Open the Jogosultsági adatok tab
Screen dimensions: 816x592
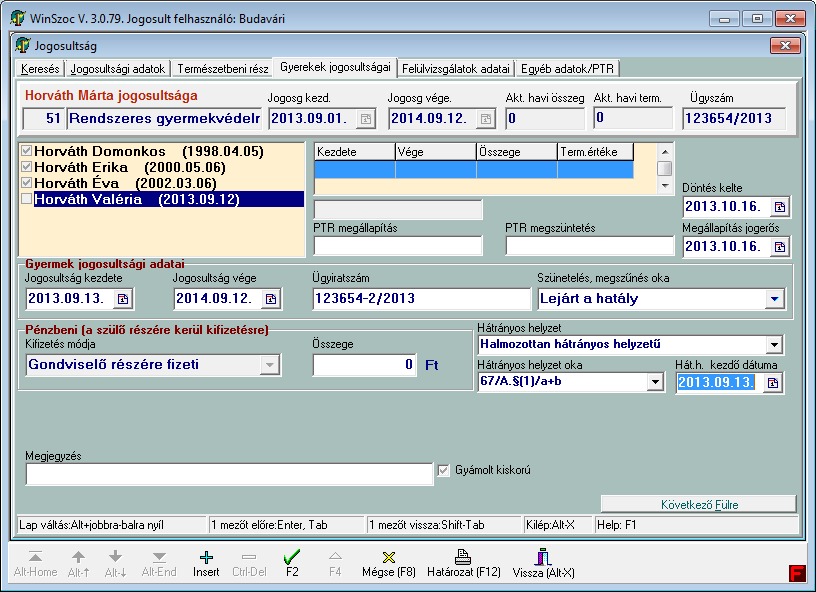[x=118, y=69]
